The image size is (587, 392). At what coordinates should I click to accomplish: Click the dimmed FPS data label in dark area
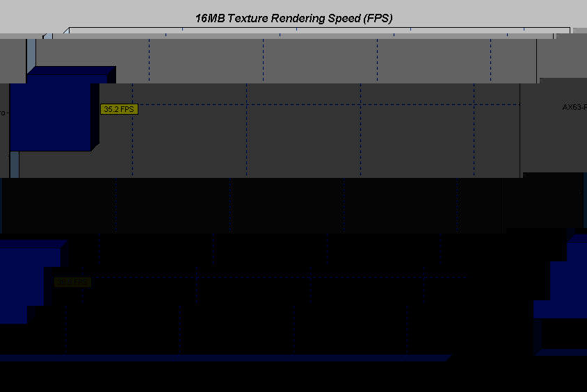(x=72, y=282)
